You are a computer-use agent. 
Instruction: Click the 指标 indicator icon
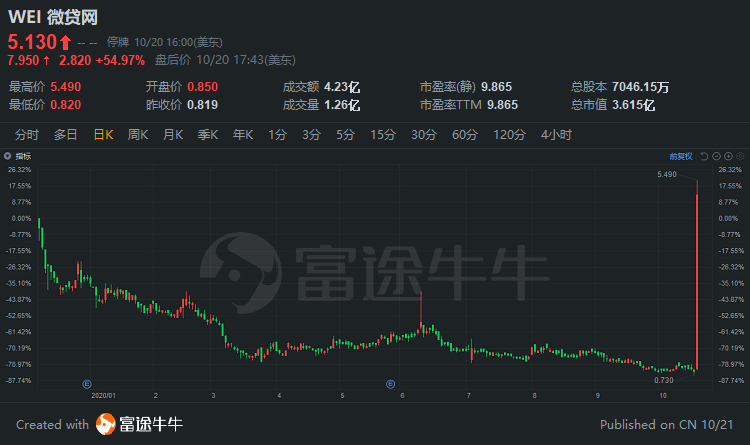[7, 156]
